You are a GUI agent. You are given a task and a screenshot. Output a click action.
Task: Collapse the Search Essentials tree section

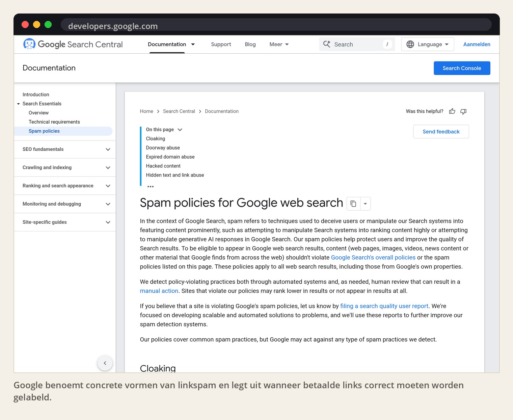tap(19, 104)
